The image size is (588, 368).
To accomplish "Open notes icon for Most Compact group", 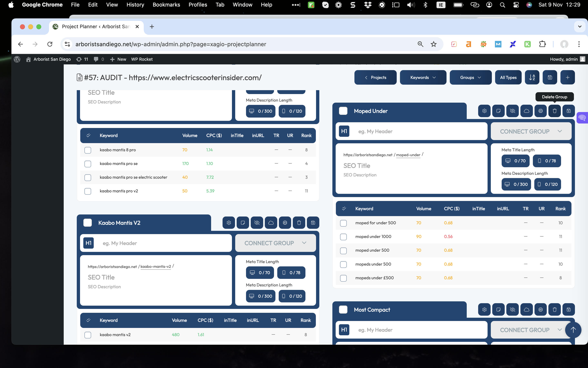I will pos(498,310).
